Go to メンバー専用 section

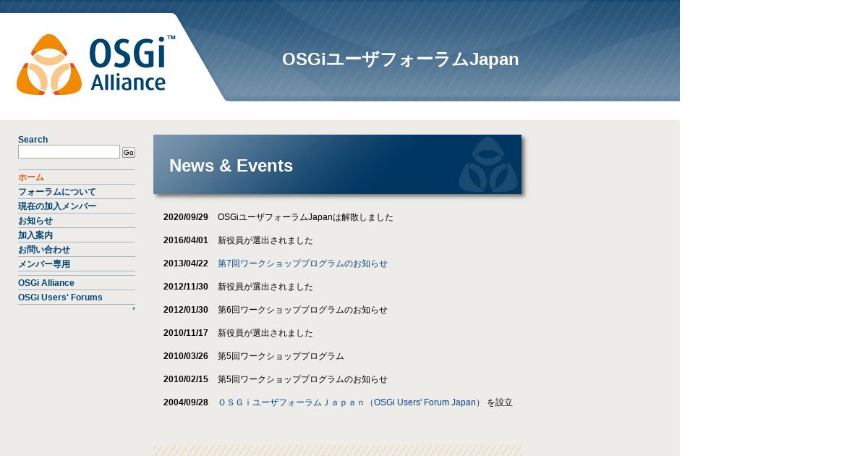pos(44,264)
